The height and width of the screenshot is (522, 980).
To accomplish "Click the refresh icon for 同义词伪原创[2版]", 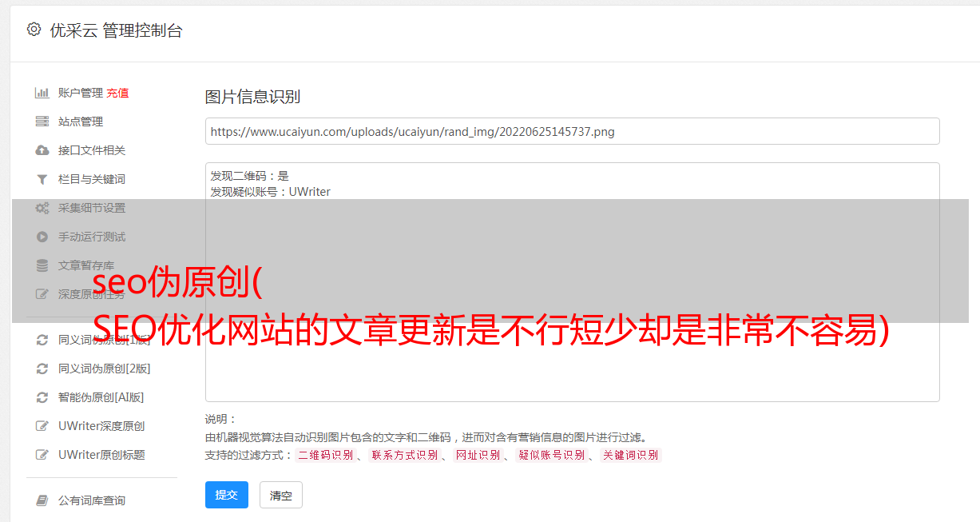I will point(42,369).
